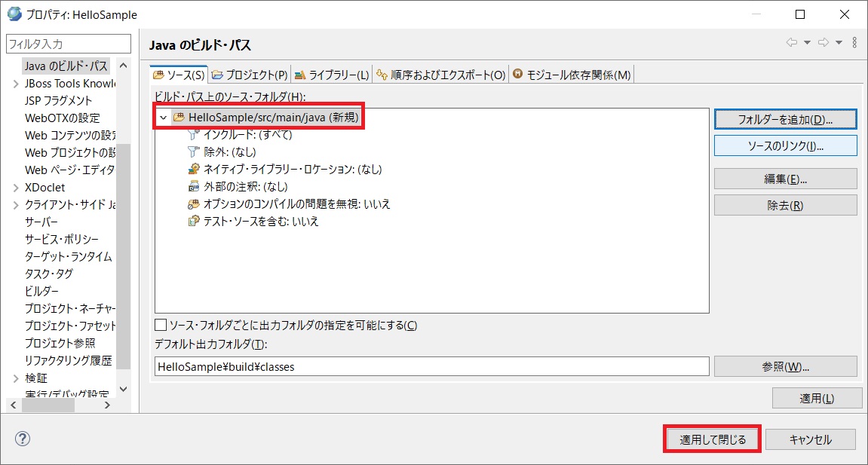This screenshot has height=465, width=868.
Task: Click the ネイティブ・ライブラリー・ロケーション icon
Action: click(193, 169)
